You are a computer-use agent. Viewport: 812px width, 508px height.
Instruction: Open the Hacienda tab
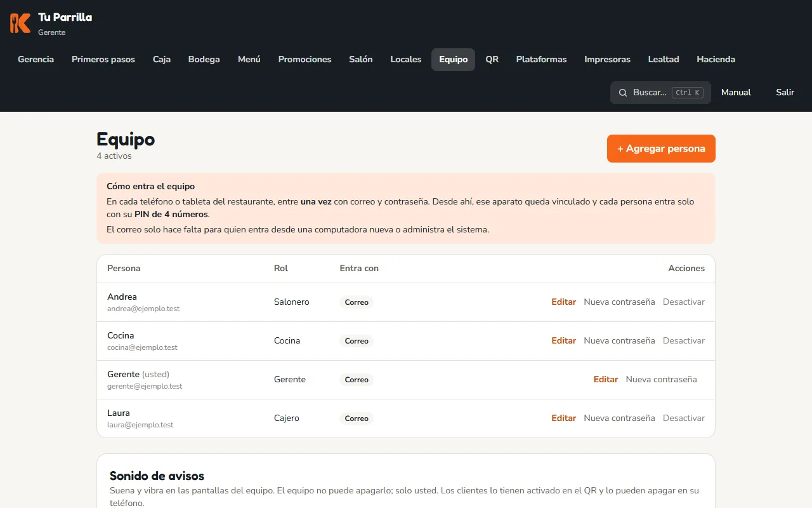click(x=716, y=60)
